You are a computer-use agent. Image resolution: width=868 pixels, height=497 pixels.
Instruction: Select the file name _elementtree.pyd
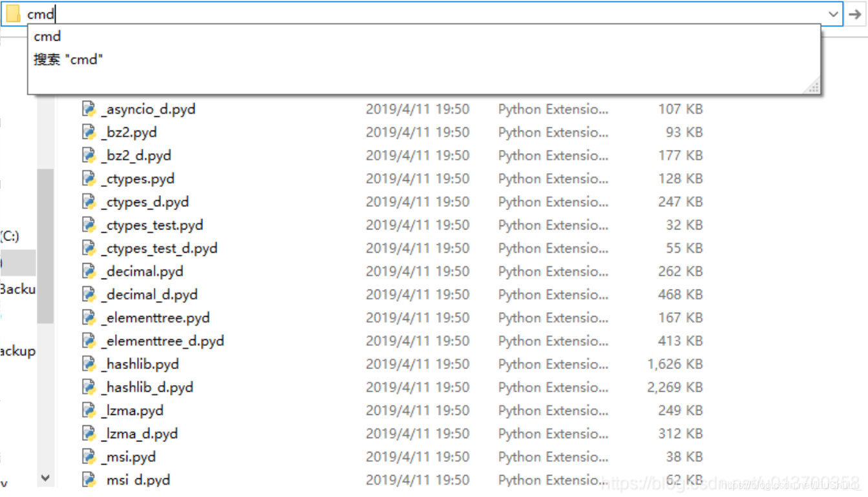tap(156, 319)
